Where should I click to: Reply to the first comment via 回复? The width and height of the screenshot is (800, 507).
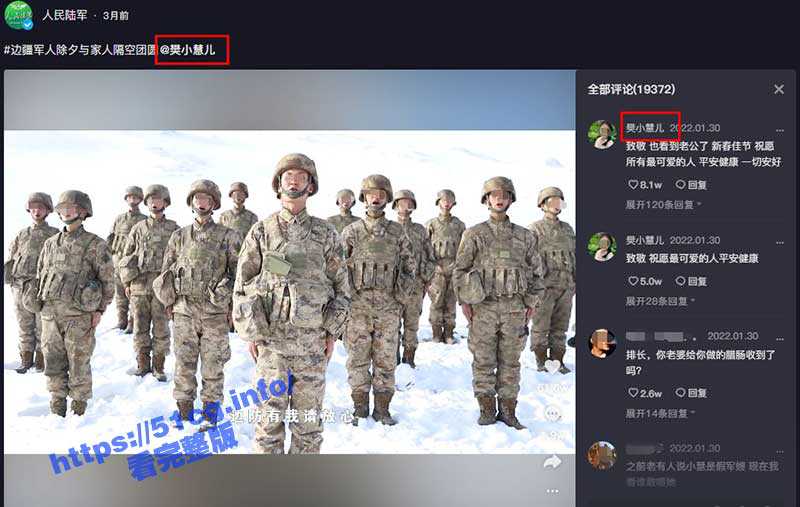[692, 185]
